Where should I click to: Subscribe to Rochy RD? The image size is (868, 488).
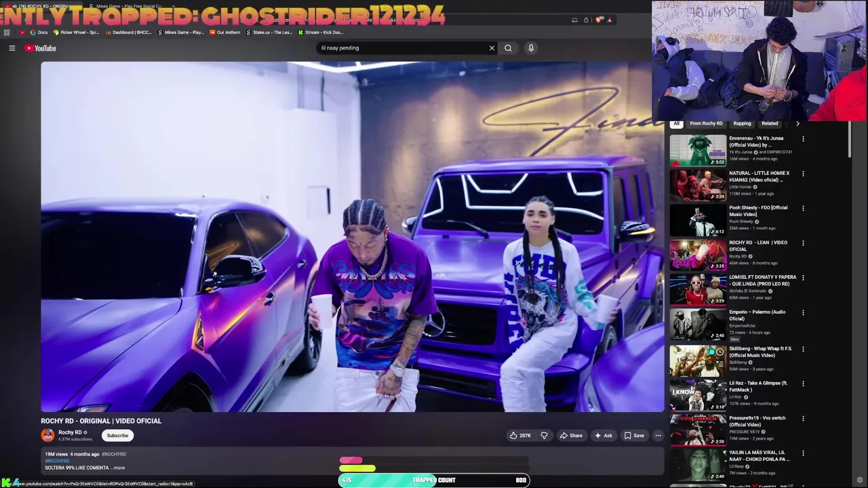[x=117, y=436]
